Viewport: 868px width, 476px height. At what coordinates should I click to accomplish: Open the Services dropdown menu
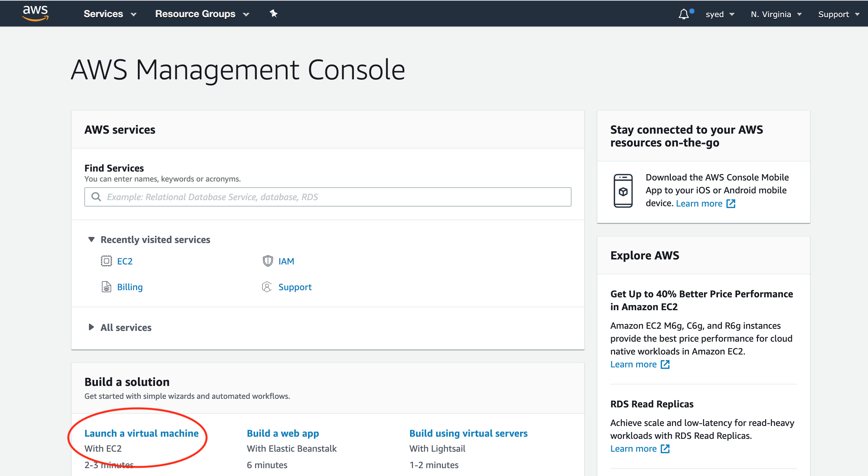110,14
